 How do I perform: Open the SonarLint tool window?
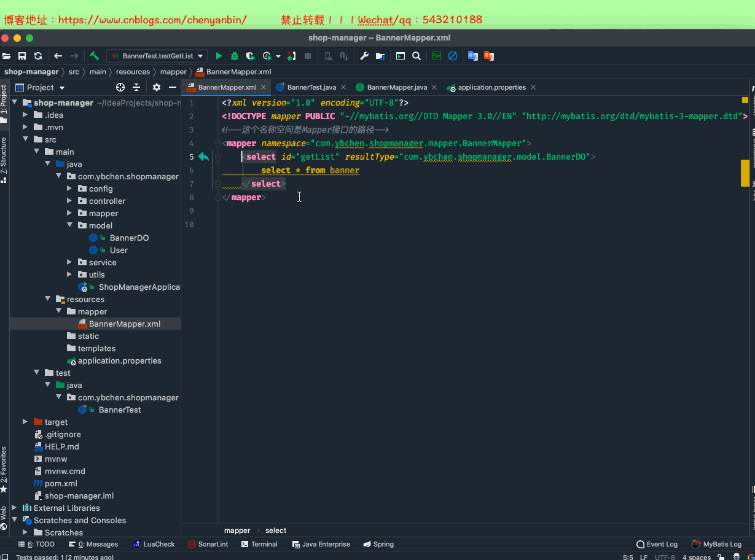[x=208, y=544]
